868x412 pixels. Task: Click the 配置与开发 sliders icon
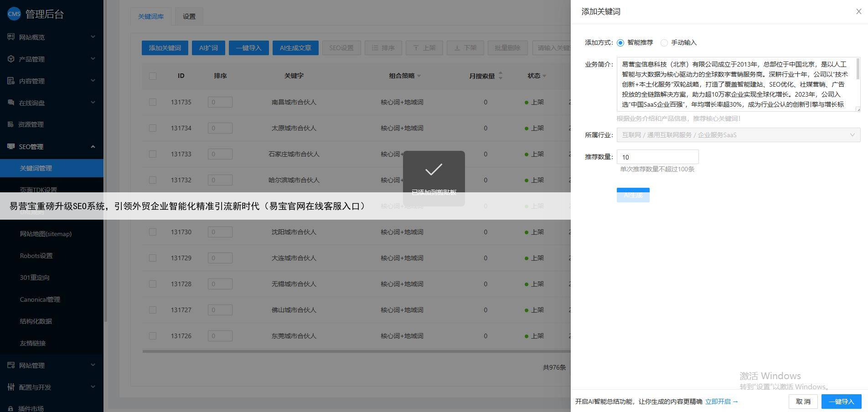click(x=11, y=387)
